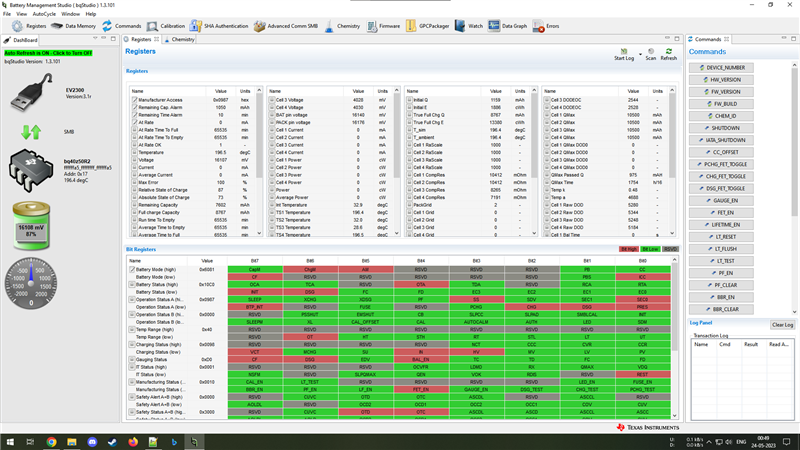Toggle the CapM bit in Battery Mode
Image resolution: width=800 pixels, height=450 pixels.
pyautogui.click(x=255, y=269)
